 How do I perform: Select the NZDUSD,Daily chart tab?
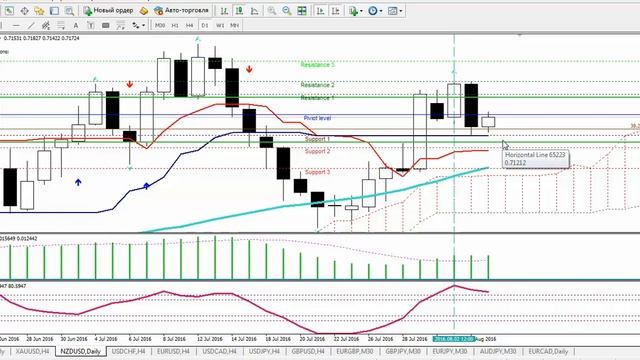(x=80, y=351)
